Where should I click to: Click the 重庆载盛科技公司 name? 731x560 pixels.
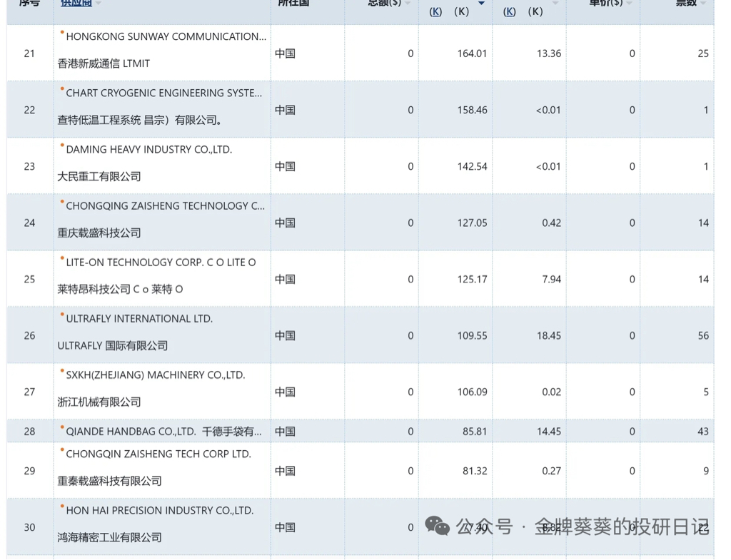99,233
